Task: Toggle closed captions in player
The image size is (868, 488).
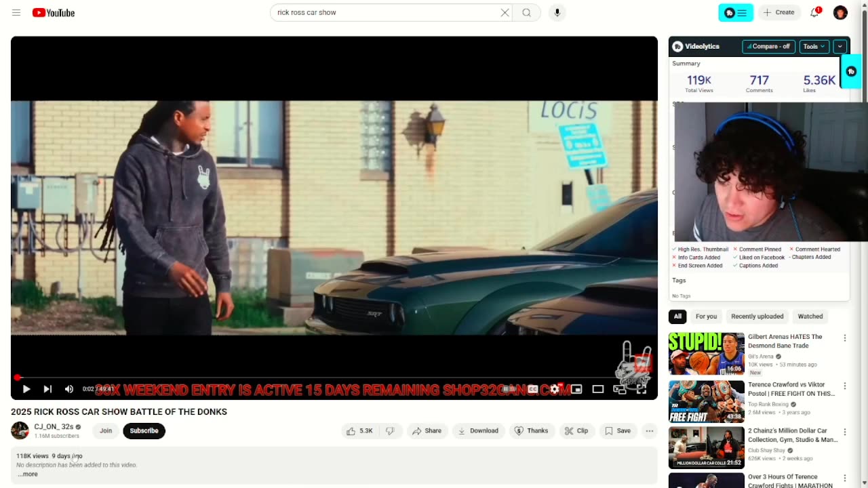Action: click(x=533, y=389)
